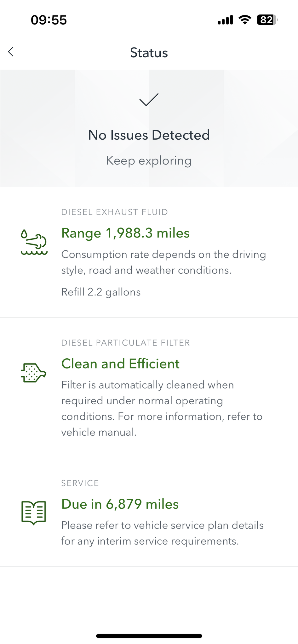Tap the Keep exploring subtitle
Image resolution: width=298 pixels, height=644 pixels.
149,161
